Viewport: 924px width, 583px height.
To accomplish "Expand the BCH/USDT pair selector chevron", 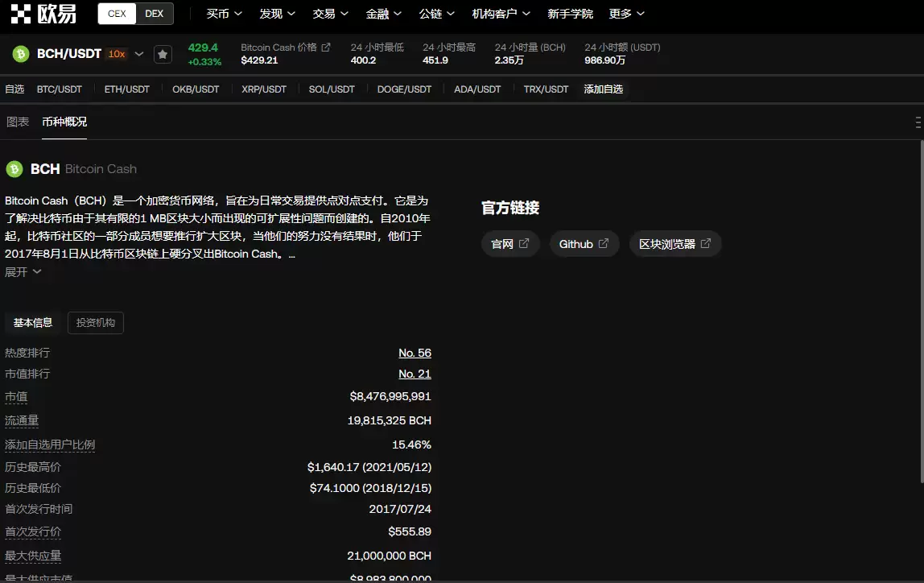I will (139, 54).
